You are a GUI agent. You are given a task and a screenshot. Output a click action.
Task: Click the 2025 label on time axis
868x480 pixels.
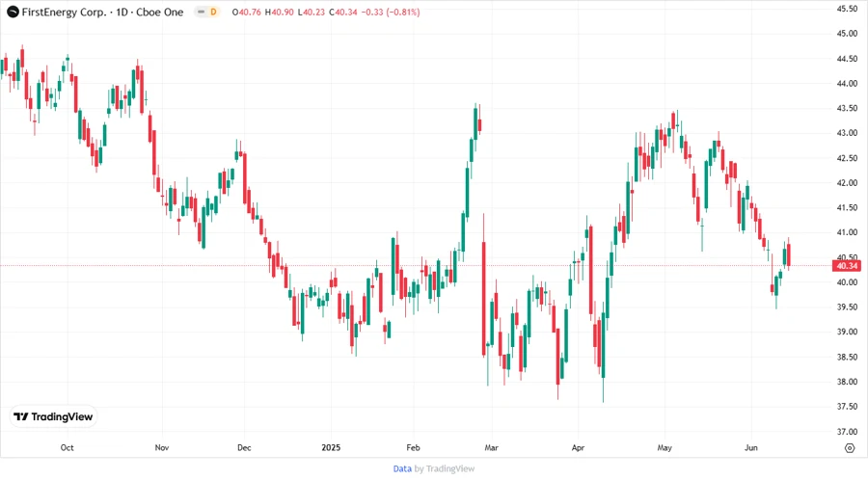coord(331,447)
